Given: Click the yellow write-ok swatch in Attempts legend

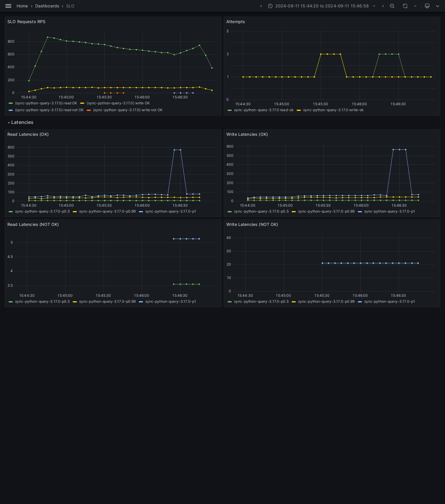Looking at the screenshot, I should [x=299, y=110].
